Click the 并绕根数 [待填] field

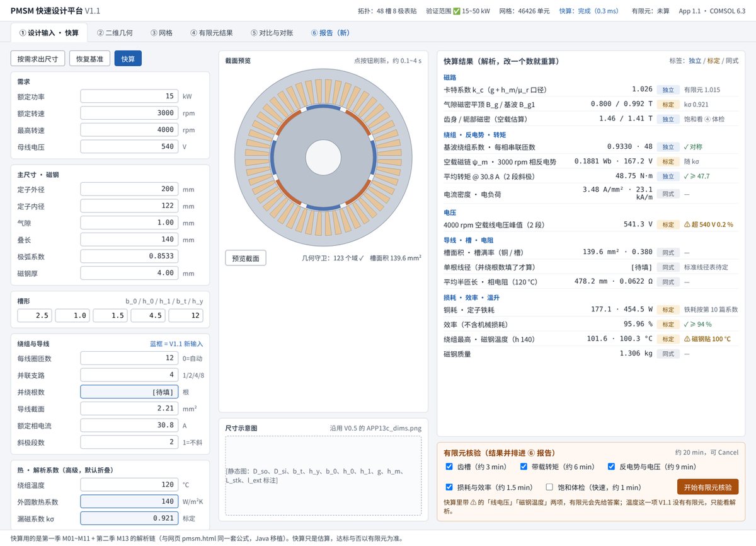[130, 392]
